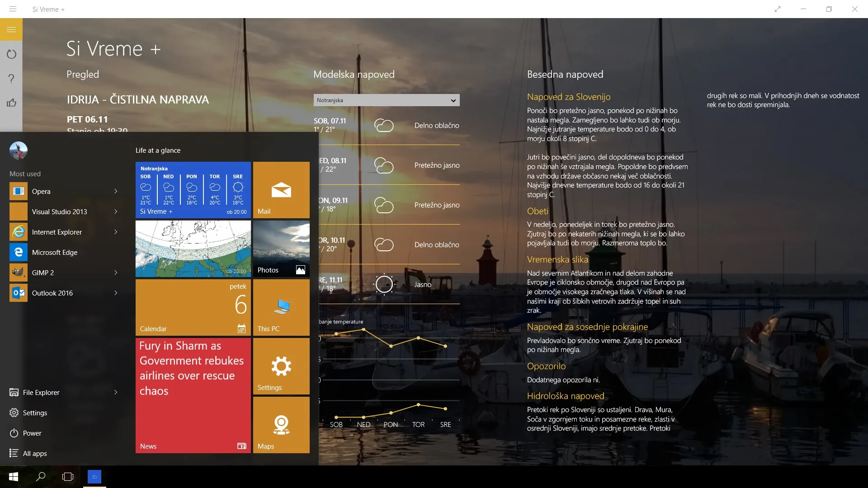The height and width of the screenshot is (488, 868).
Task: Select Napoved za sosednje pokrajine heading
Action: (587, 327)
